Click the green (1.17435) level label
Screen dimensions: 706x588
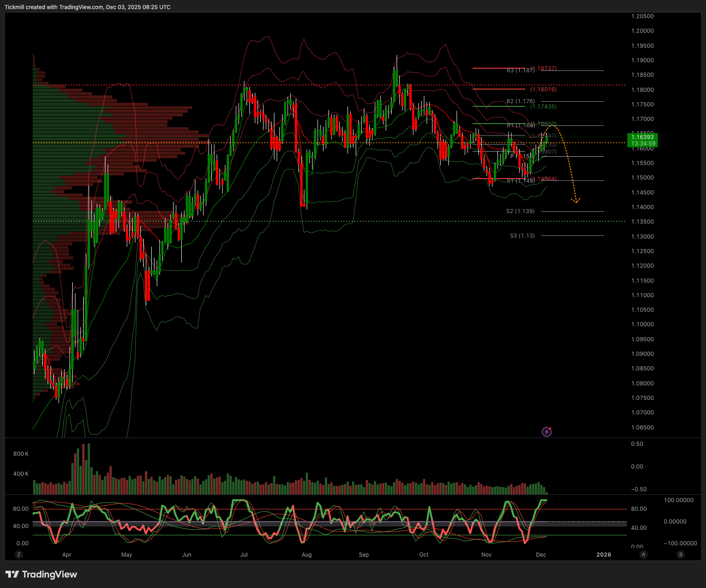[x=543, y=107]
